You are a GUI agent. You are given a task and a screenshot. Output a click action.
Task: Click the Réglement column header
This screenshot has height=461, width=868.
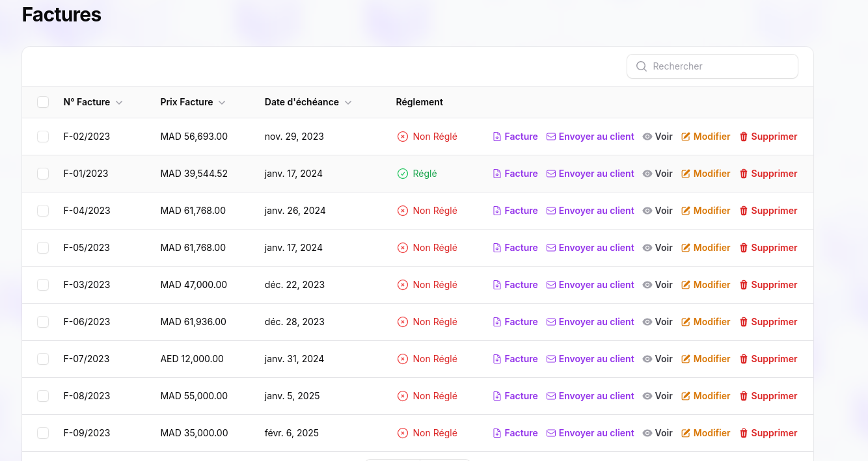click(419, 102)
